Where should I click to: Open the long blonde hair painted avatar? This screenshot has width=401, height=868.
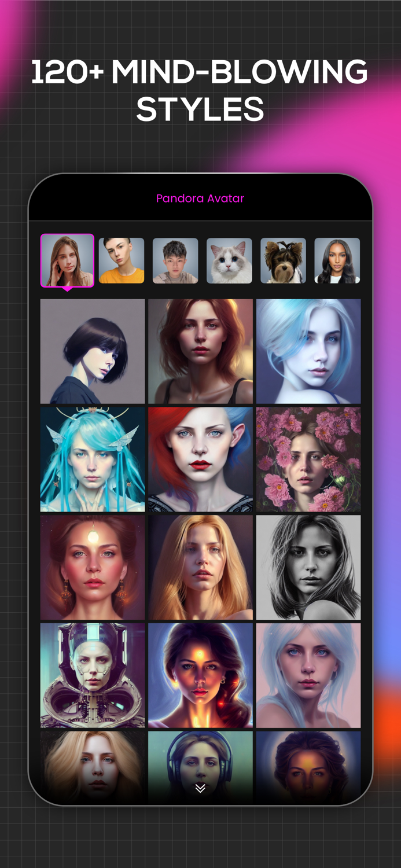tap(201, 568)
